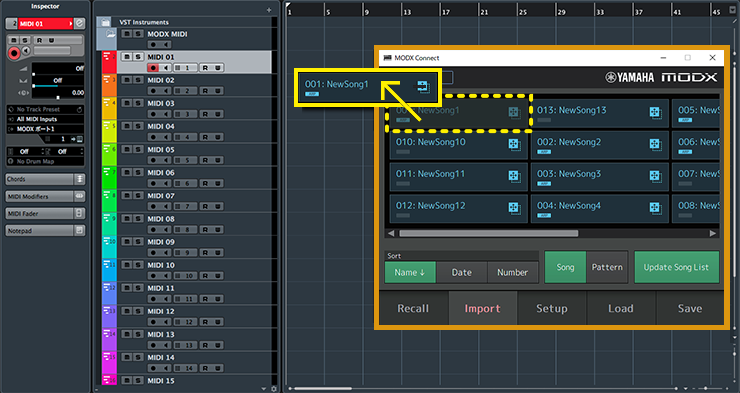
Task: Expand the Chords inspector section
Action: 80,179
